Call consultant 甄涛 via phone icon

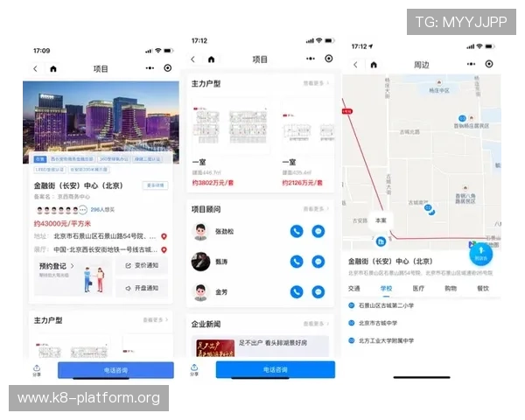tap(297, 262)
